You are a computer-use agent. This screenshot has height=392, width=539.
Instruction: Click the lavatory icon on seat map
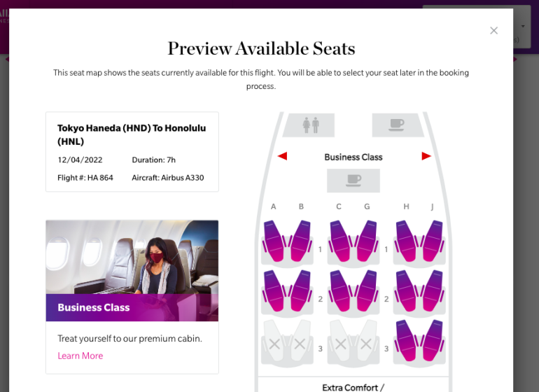tap(310, 125)
